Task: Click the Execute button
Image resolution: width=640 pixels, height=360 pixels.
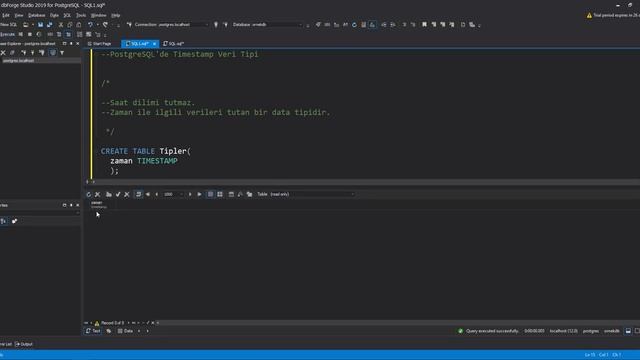Action: pyautogui.click(x=7, y=34)
